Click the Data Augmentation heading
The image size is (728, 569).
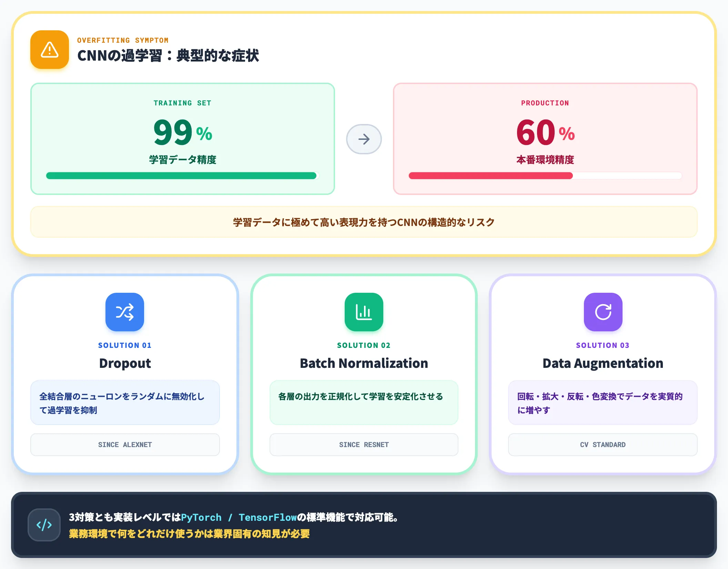coord(603,363)
